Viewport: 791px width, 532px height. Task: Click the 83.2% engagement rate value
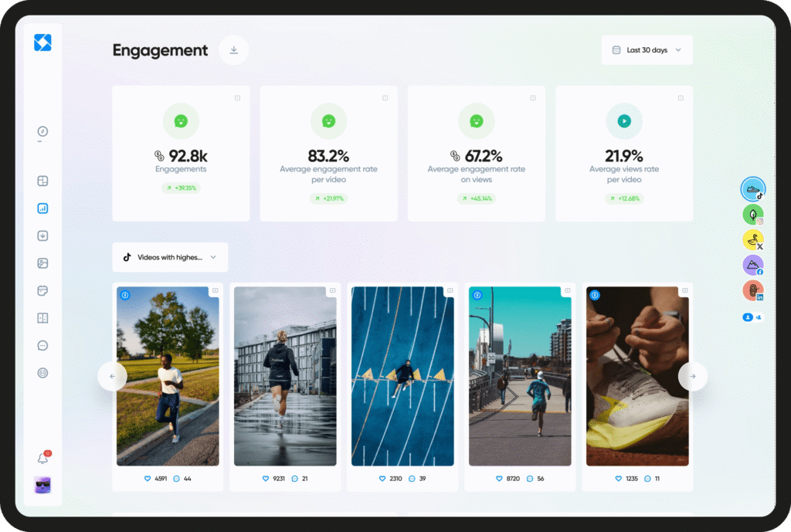[329, 156]
